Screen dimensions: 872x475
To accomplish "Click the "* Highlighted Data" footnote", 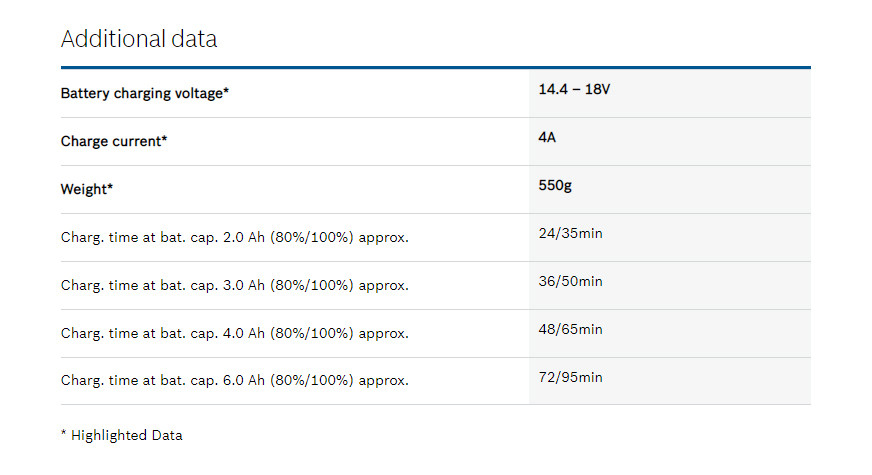I will tap(122, 435).
